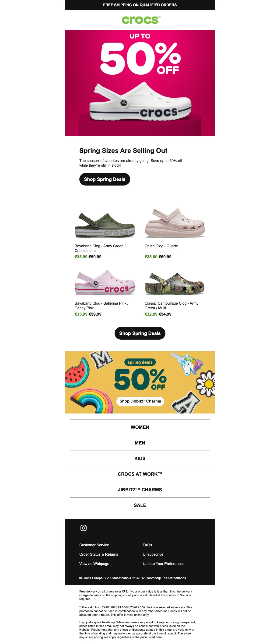
Task: Select the Ballerina Pink Bayaband Clog image
Action: 105,282
